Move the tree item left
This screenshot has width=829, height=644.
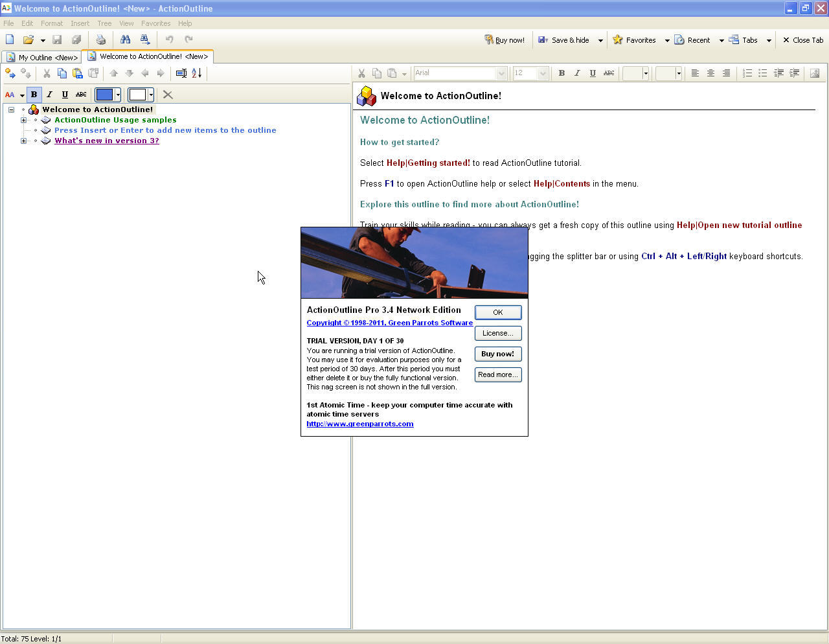[145, 73]
